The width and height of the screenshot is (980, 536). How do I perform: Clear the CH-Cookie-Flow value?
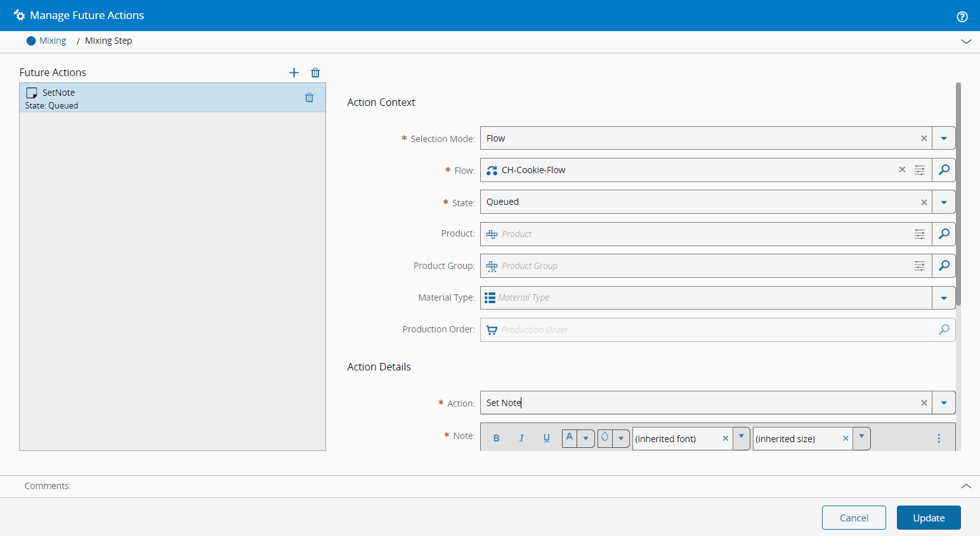pos(902,170)
